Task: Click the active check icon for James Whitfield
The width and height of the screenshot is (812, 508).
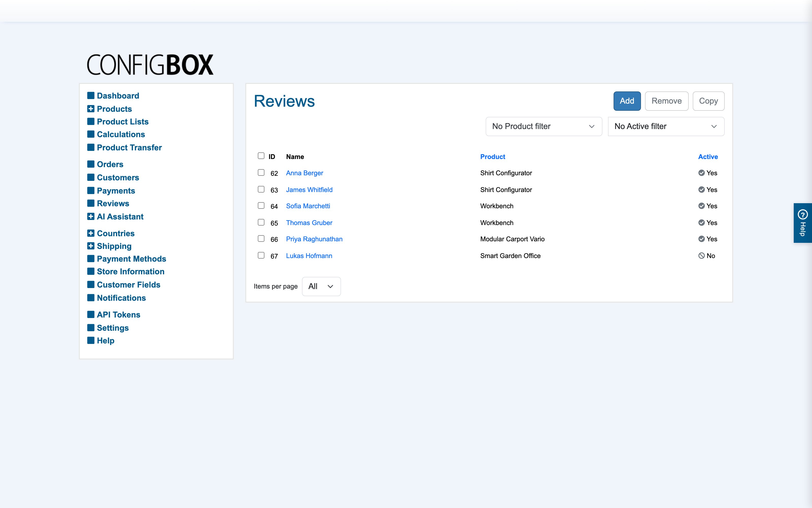Action: point(701,189)
